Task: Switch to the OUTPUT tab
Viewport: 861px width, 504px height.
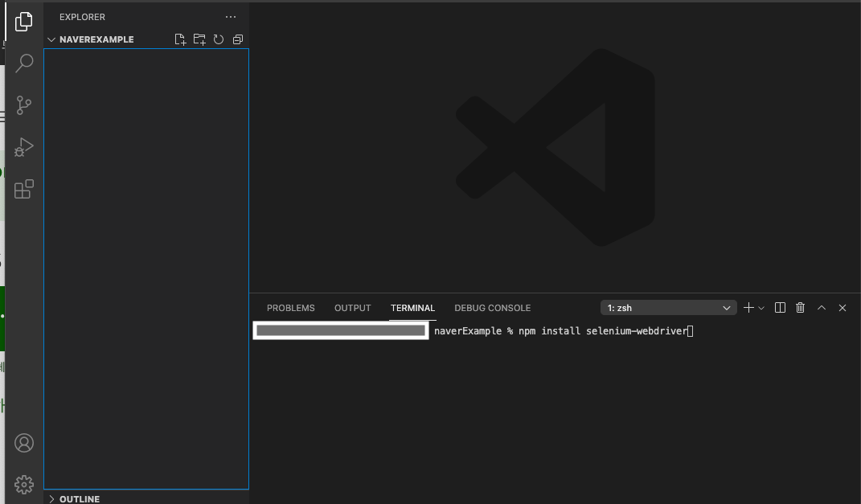Action: 353,308
